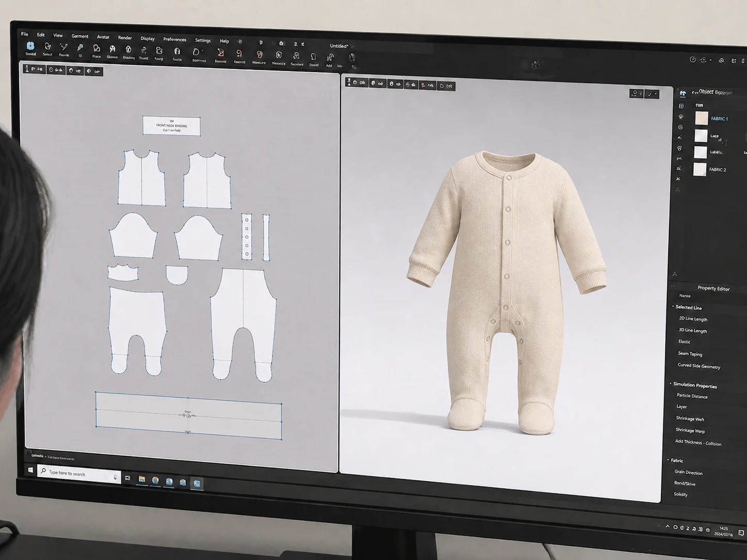Click the Grain Direction property
This screenshot has height=560, width=747.
pos(688,472)
